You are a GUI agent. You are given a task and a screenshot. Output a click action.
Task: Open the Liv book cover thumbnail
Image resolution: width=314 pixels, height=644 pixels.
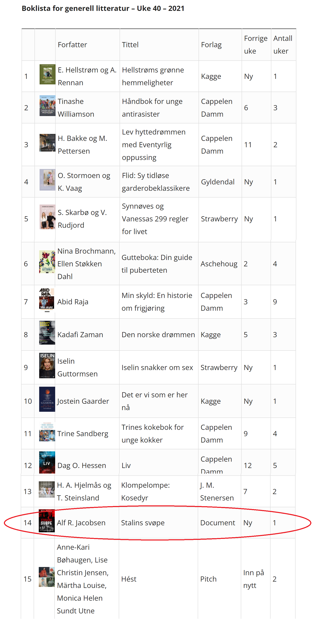click(x=47, y=463)
